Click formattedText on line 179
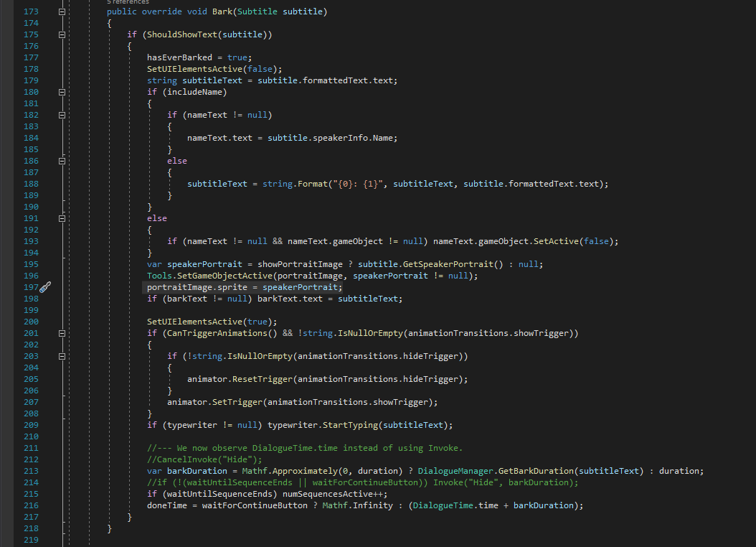Viewport: 756px width, 547px height. point(335,80)
